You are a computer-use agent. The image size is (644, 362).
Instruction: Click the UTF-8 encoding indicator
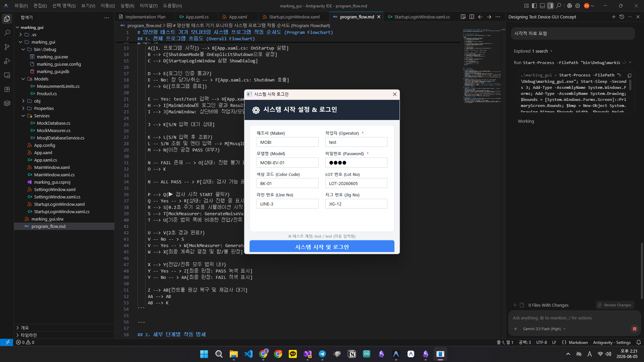pos(541,342)
